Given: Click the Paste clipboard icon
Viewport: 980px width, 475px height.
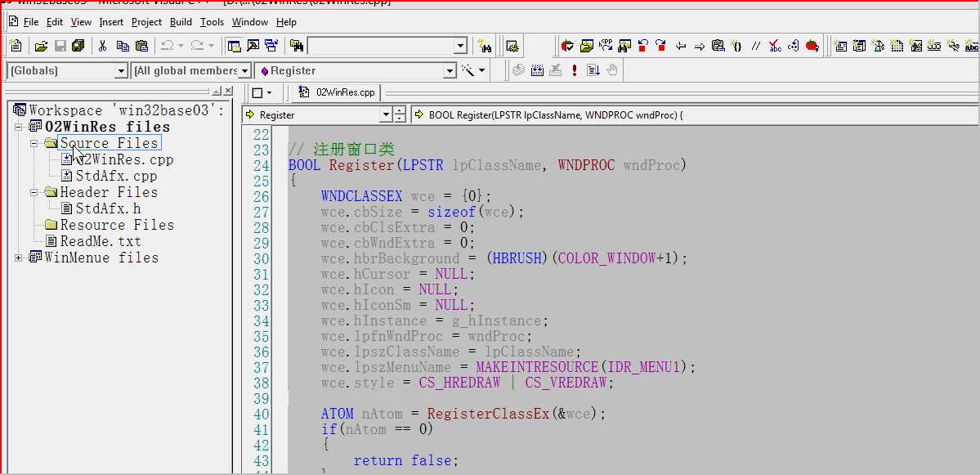Looking at the screenshot, I should point(142,46).
